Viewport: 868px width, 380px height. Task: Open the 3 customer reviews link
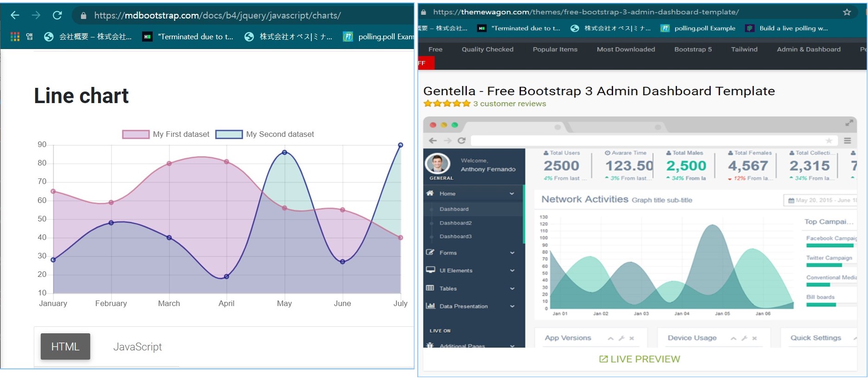pyautogui.click(x=509, y=104)
